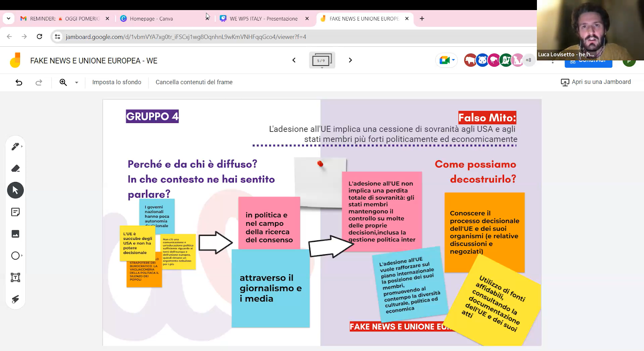The width and height of the screenshot is (644, 351).
Task: Insert a text box with the tool
Action: point(15,277)
